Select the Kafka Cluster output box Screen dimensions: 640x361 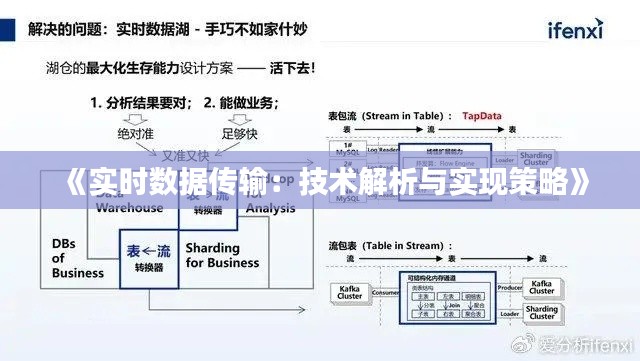[x=543, y=288]
